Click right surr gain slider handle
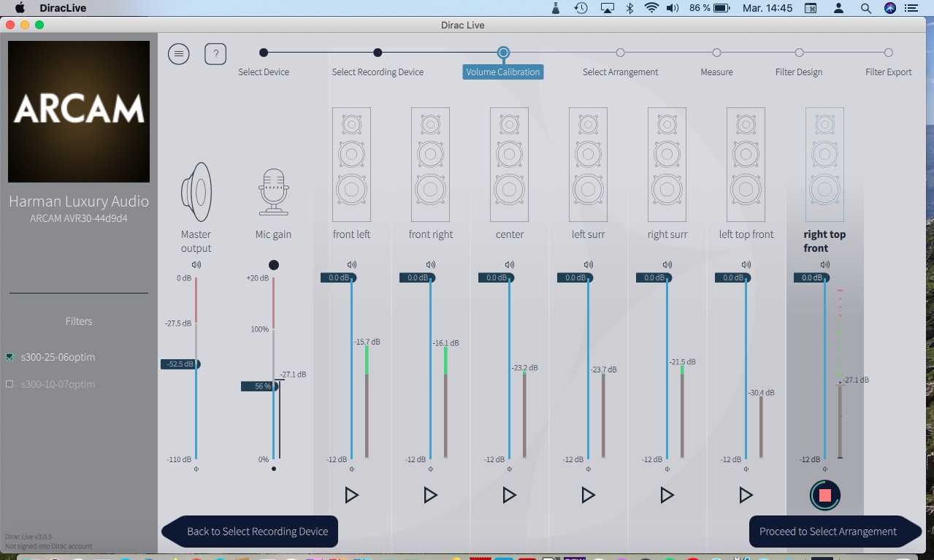934x560 pixels. tap(654, 277)
